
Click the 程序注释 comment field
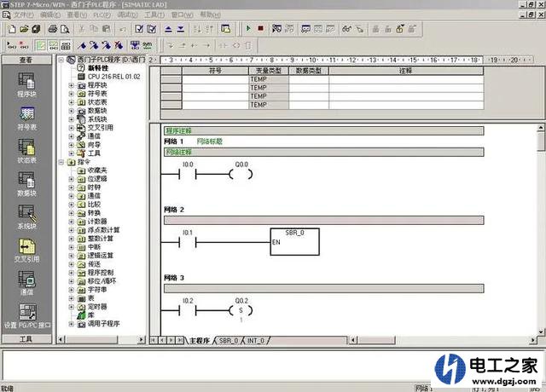(x=323, y=130)
